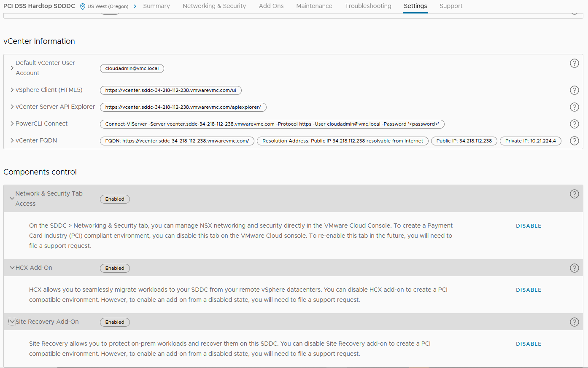This screenshot has width=588, height=368.
Task: Open the Networking & Security tab
Action: point(214,6)
